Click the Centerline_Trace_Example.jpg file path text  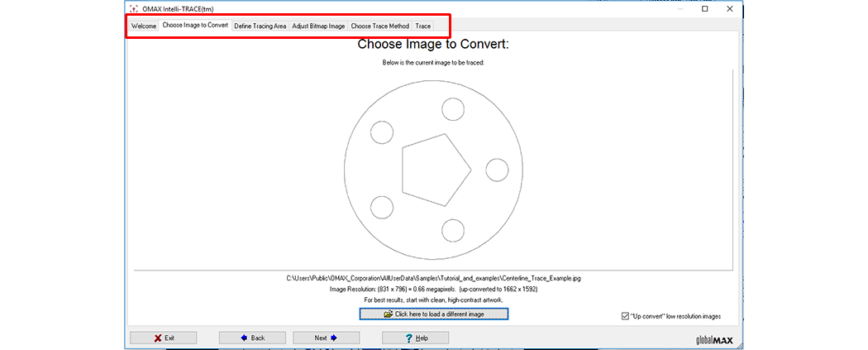(439, 279)
